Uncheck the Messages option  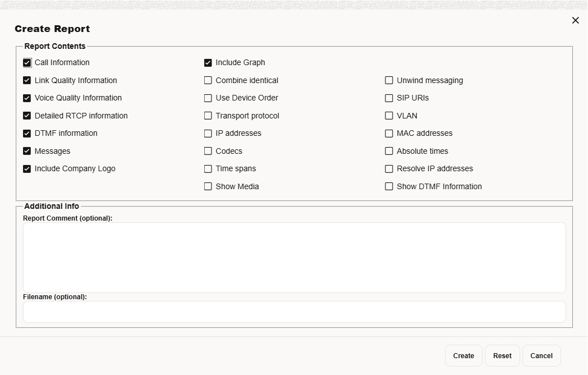click(26, 151)
